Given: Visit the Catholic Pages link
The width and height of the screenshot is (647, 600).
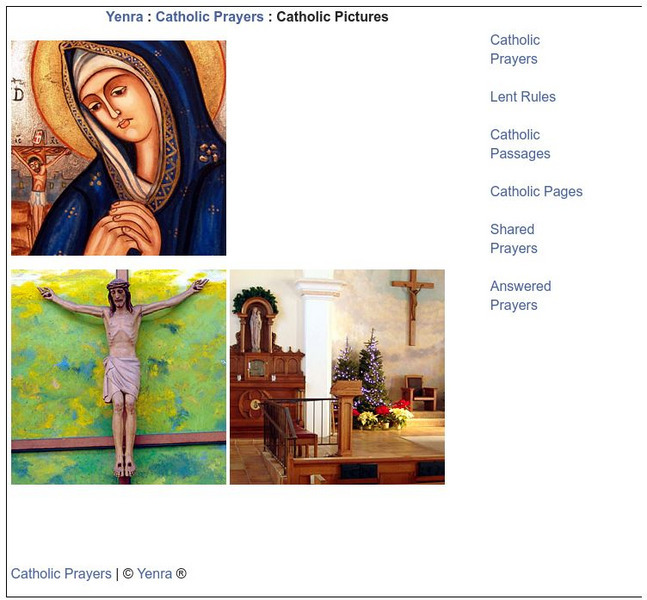Looking at the screenshot, I should 536,191.
